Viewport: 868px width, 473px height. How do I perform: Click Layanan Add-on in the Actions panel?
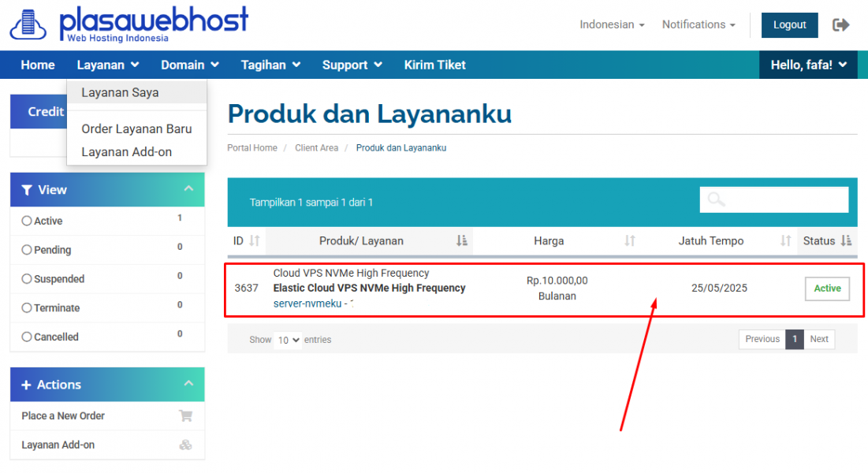(x=107, y=445)
